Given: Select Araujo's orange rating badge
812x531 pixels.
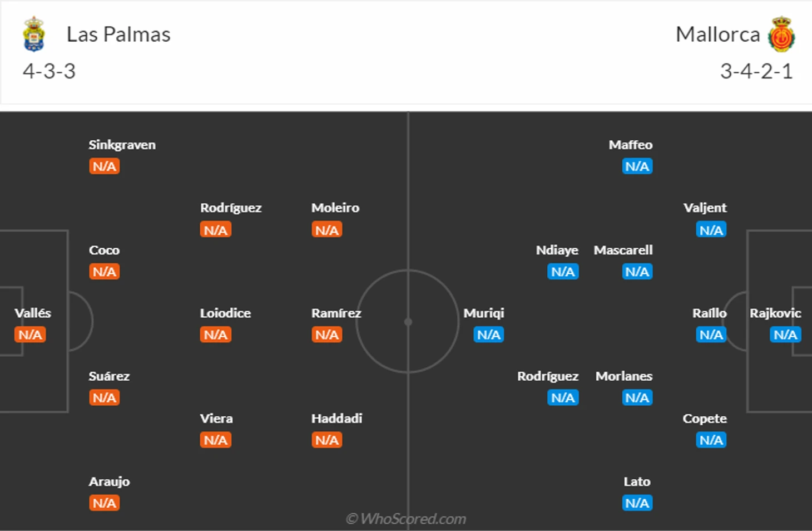Looking at the screenshot, I should [x=105, y=503].
